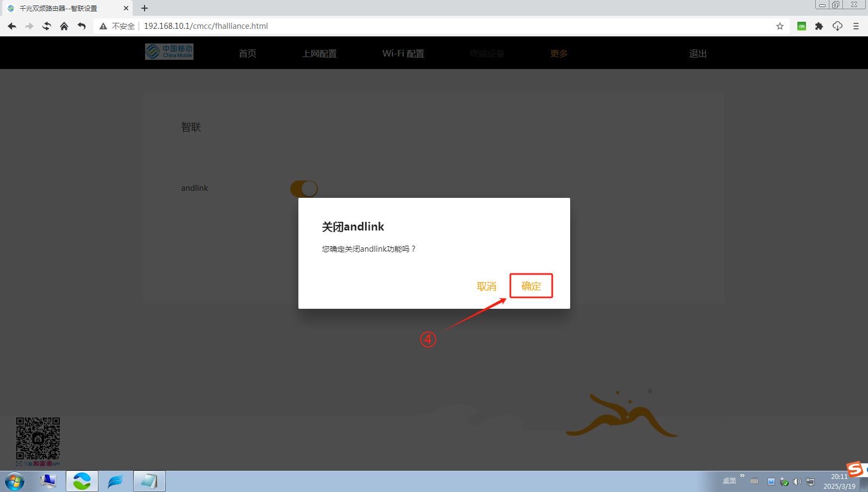Click the 不安全 security warning indicator
The height and width of the screenshot is (492, 868).
(x=117, y=26)
